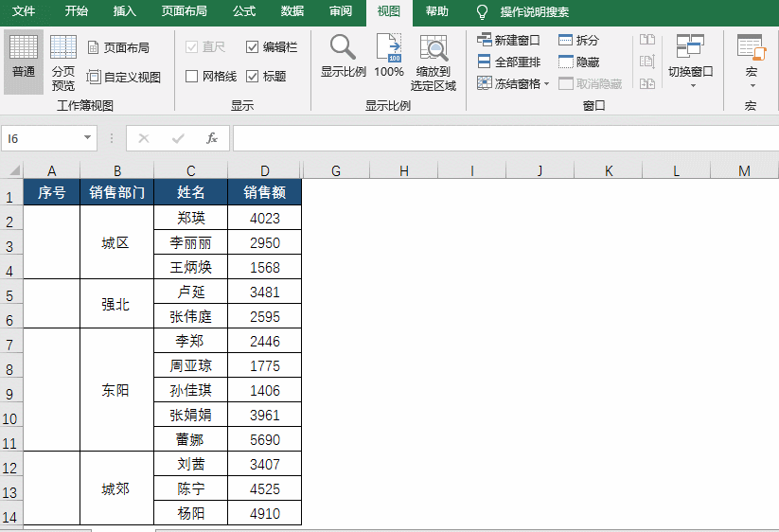Image resolution: width=779 pixels, height=532 pixels.
Task: Click header cell 销售部门
Action: click(116, 192)
